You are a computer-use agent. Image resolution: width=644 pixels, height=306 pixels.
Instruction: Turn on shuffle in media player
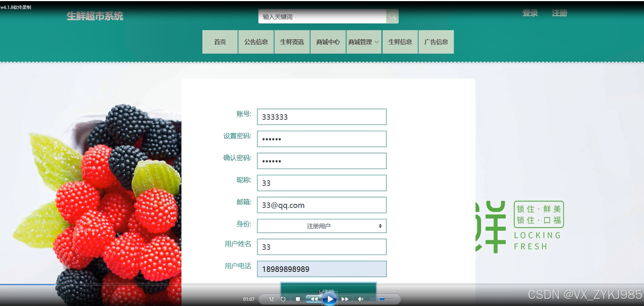271,299
